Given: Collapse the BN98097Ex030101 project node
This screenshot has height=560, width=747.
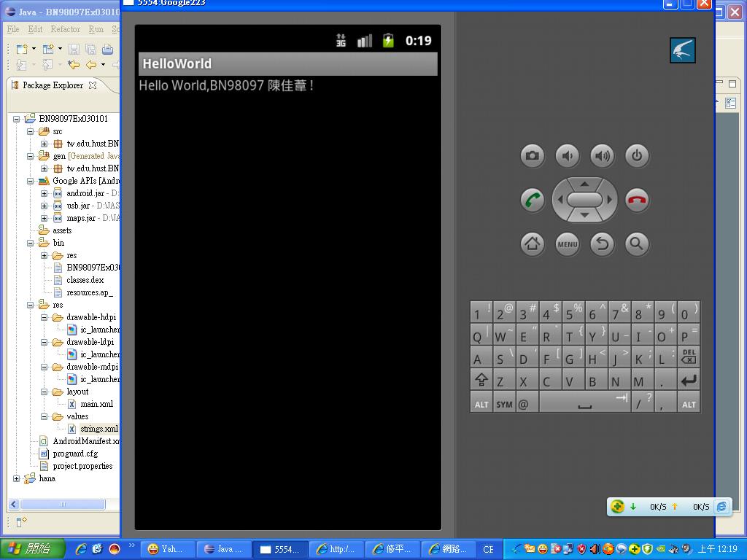Looking at the screenshot, I should pos(17,119).
